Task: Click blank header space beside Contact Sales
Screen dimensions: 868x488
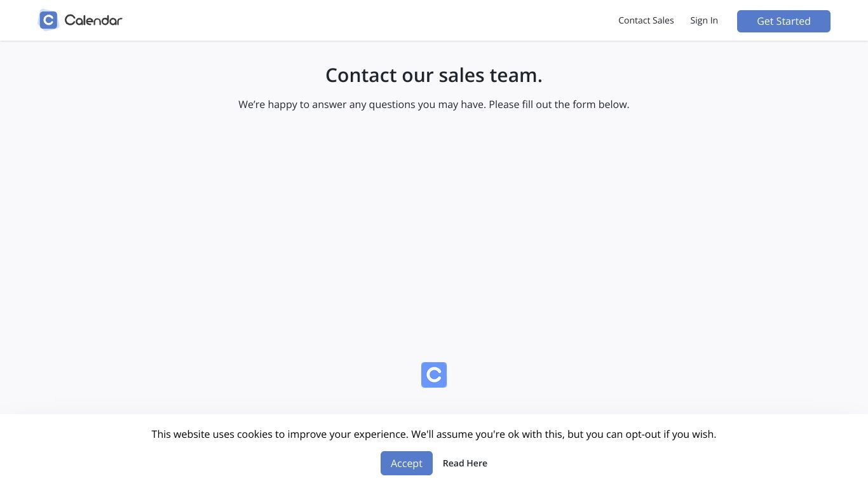Action: pos(381,20)
